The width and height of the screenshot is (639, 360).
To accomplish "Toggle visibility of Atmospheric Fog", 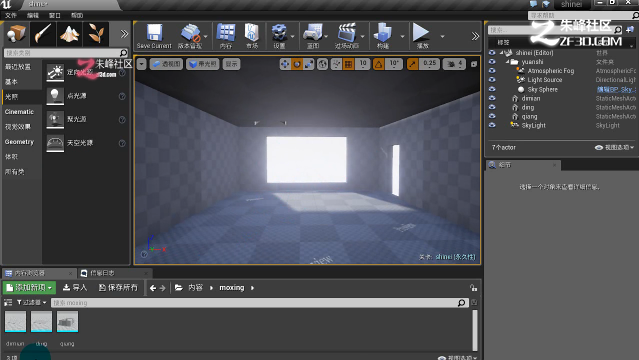I will tap(492, 71).
